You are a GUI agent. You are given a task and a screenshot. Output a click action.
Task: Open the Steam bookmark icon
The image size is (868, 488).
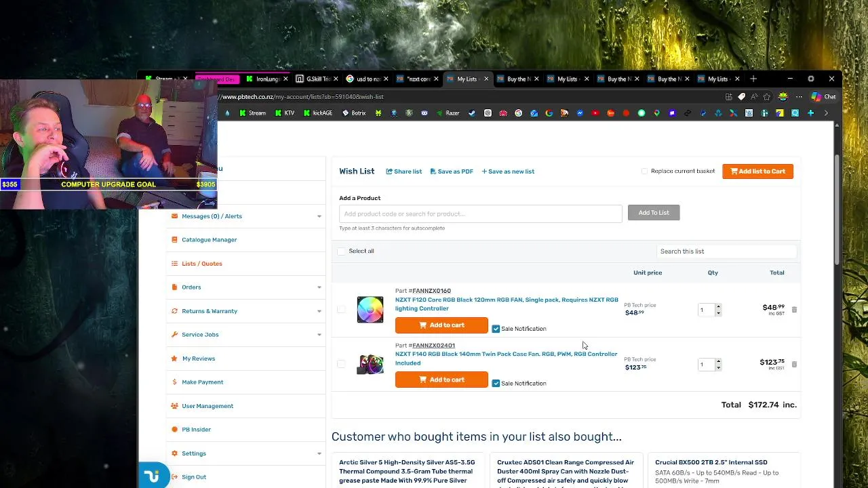click(x=472, y=113)
